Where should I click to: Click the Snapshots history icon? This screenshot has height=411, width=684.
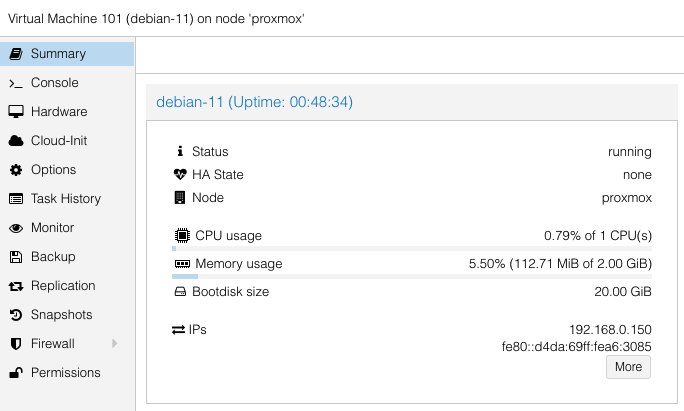coord(16,315)
